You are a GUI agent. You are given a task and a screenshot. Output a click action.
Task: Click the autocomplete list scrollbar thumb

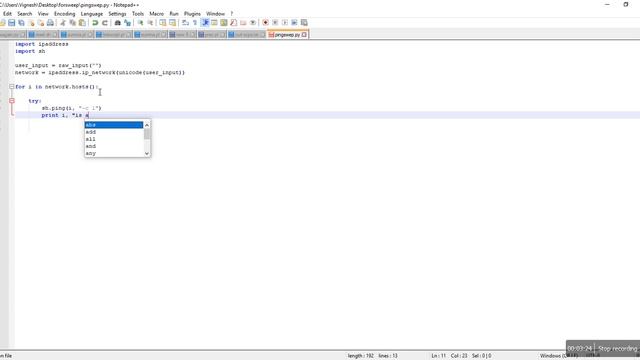pyautogui.click(x=147, y=133)
